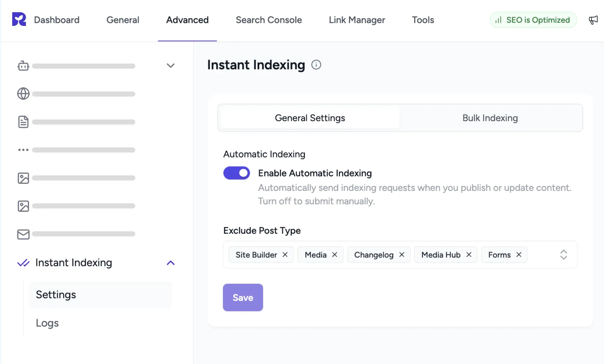The width and height of the screenshot is (604, 364).
Task: Click the globe sidebar icon
Action: (x=23, y=94)
